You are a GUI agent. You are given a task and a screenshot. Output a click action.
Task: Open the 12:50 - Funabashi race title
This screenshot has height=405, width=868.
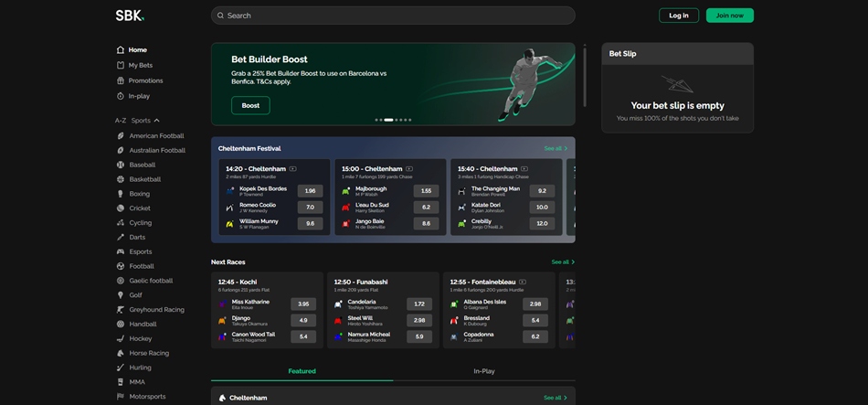point(361,282)
